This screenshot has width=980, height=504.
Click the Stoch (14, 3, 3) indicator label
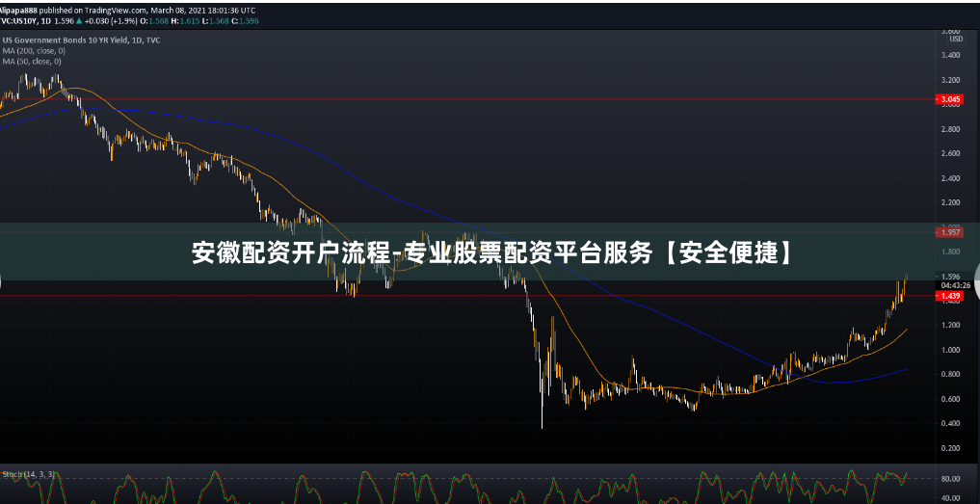pos(29,475)
